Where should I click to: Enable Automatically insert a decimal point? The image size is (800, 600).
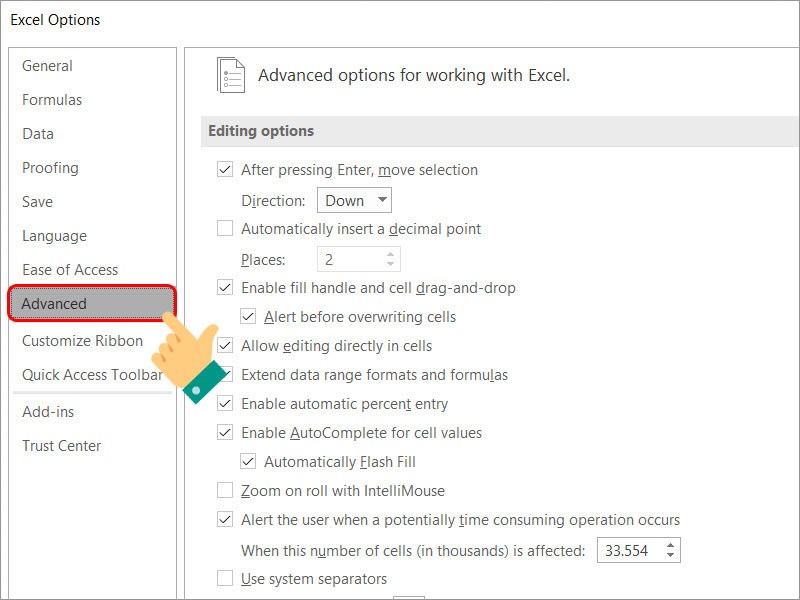click(x=225, y=229)
